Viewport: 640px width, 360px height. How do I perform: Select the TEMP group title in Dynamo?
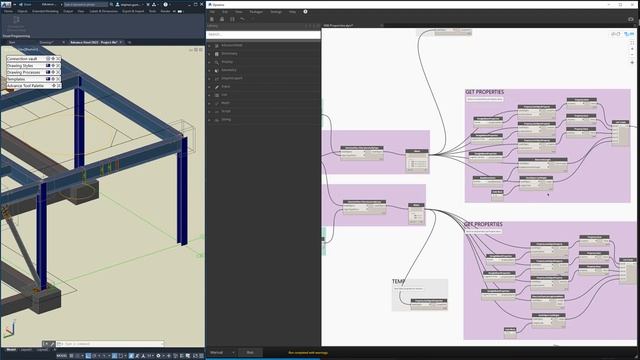(398, 282)
